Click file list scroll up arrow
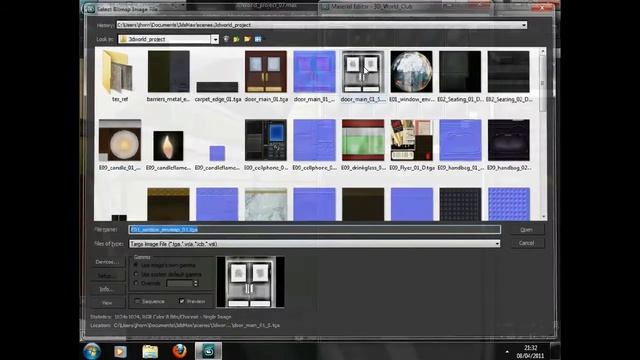This screenshot has height=360, width=640. pyautogui.click(x=543, y=51)
